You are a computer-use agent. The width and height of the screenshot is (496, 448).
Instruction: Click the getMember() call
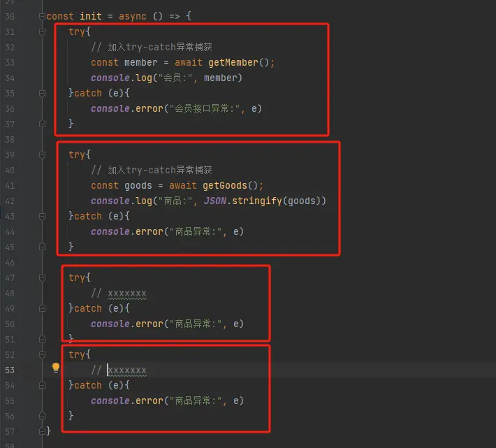(238, 62)
